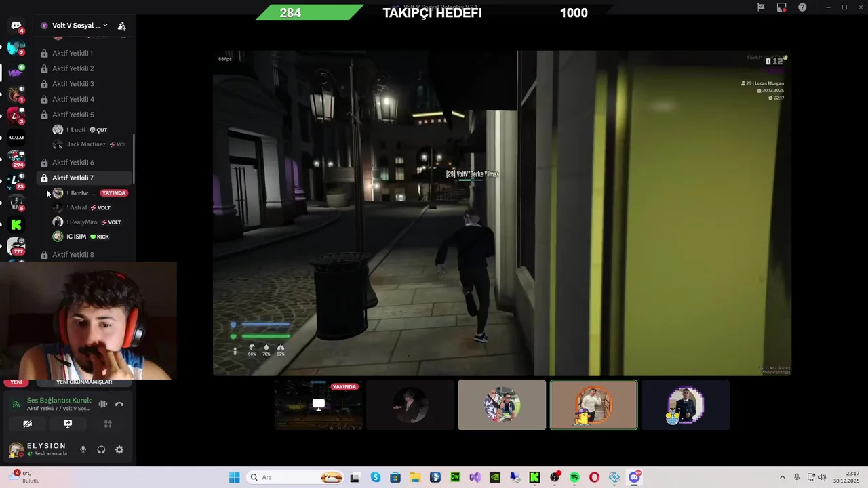Click RealyMiro user in channel
The height and width of the screenshot is (488, 868).
pos(90,222)
